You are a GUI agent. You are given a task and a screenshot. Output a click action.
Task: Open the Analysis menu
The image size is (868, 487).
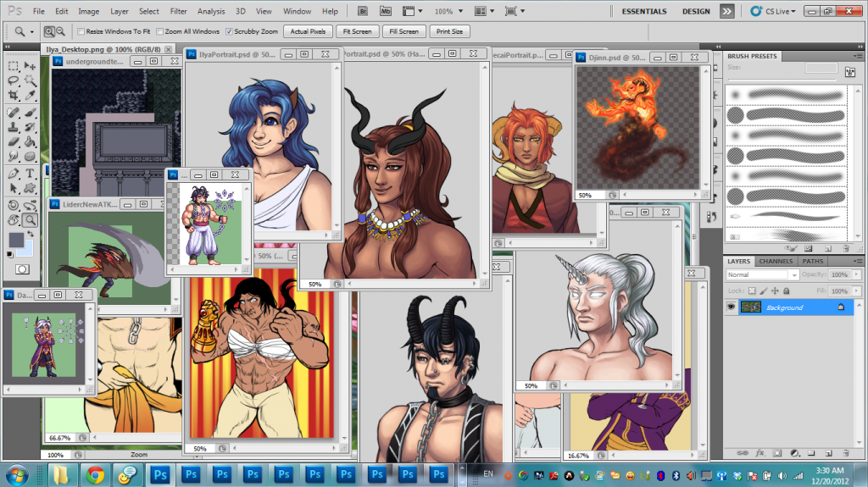(x=211, y=11)
